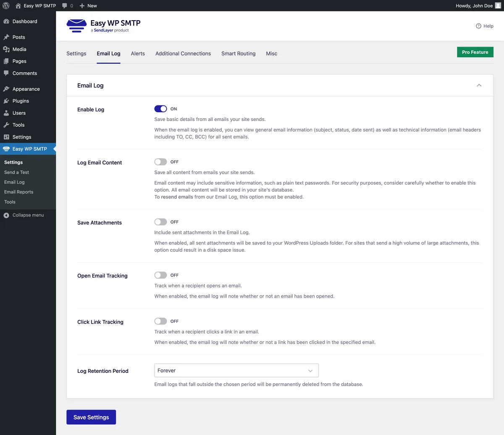
Task: Click the Collapse menu arrow icon
Action: coord(6,215)
